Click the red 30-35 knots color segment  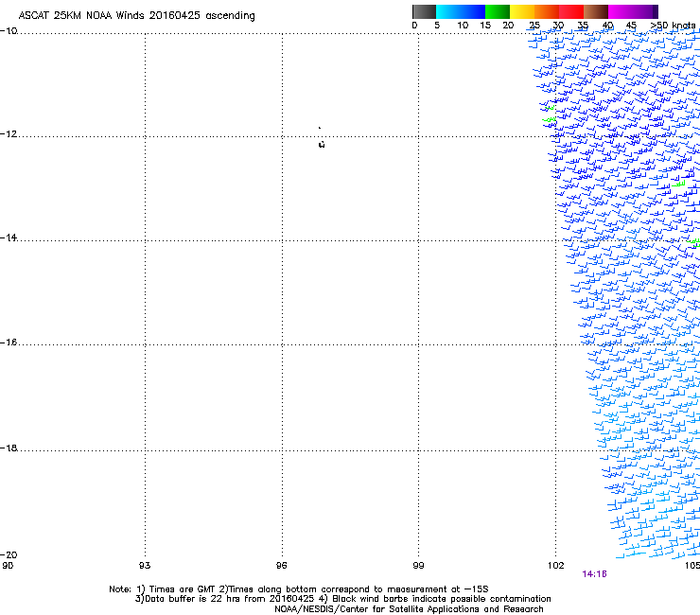coord(571,11)
